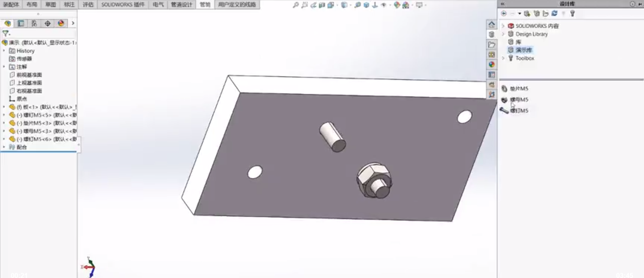Image resolution: width=644 pixels, height=278 pixels.
Task: Switch to the 评估 ribbon tab
Action: 88,4
